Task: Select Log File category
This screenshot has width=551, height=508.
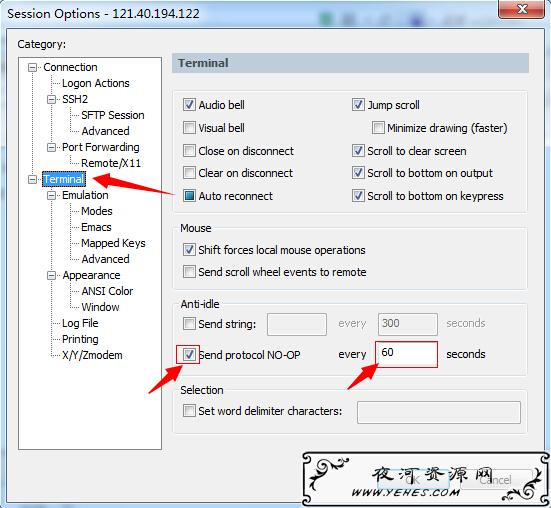Action: click(x=80, y=323)
